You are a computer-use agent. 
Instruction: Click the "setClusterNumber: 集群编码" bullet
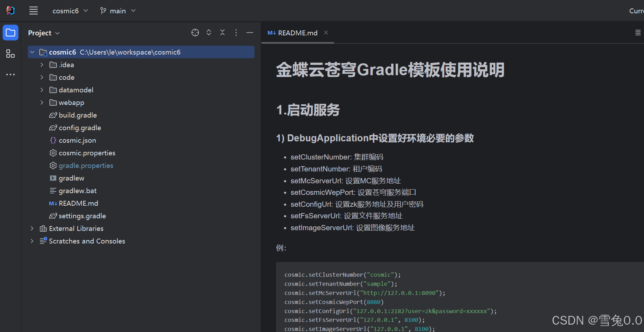point(337,157)
